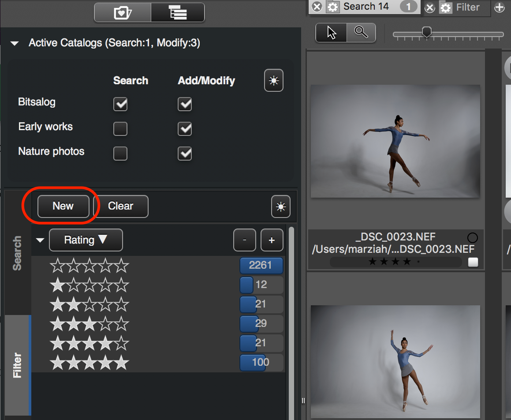The height and width of the screenshot is (420, 511).
Task: Filter by the three-star count 29
Action: tap(261, 323)
